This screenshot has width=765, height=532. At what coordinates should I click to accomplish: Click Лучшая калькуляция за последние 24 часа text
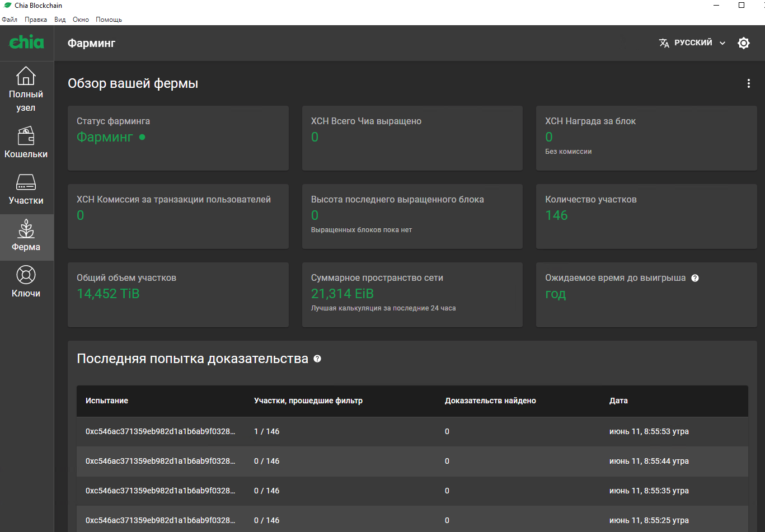(383, 308)
